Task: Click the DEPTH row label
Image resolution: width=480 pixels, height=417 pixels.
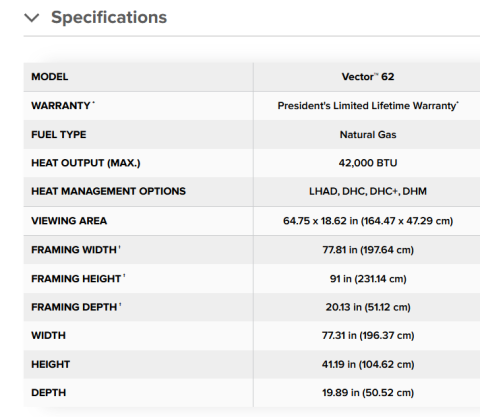Action: pyautogui.click(x=49, y=393)
